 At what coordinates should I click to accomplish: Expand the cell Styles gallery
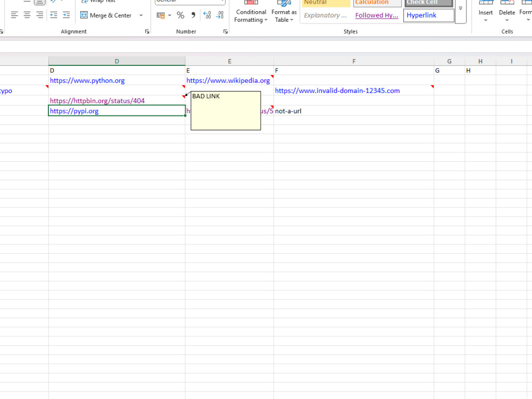[x=460, y=9]
